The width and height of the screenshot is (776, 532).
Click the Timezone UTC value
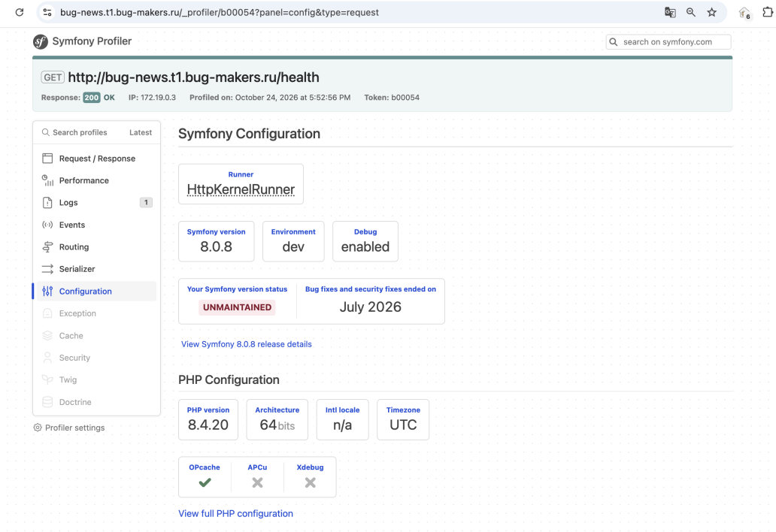(x=403, y=425)
